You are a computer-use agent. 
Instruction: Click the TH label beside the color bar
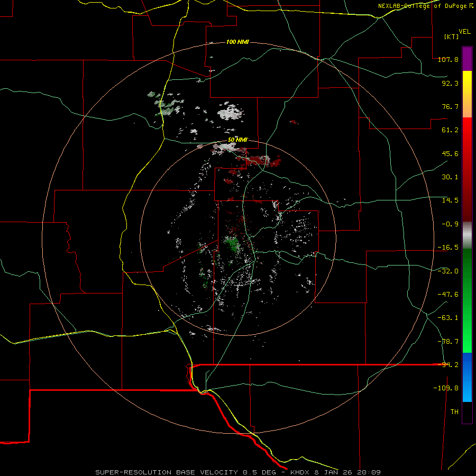click(x=454, y=412)
